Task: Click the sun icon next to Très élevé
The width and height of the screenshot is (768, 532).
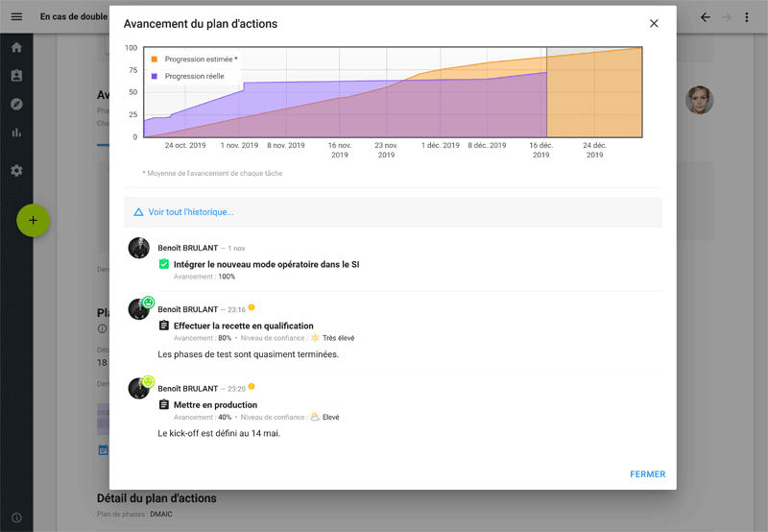Action: (x=315, y=338)
